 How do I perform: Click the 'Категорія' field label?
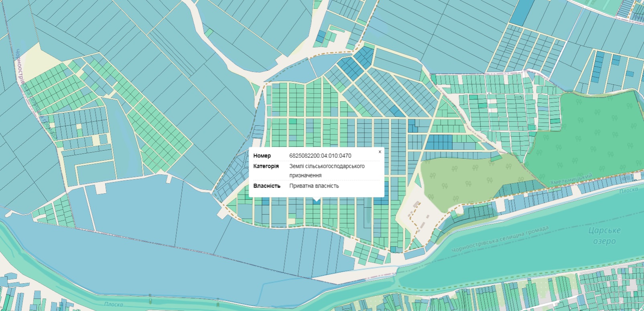pyautogui.click(x=266, y=166)
